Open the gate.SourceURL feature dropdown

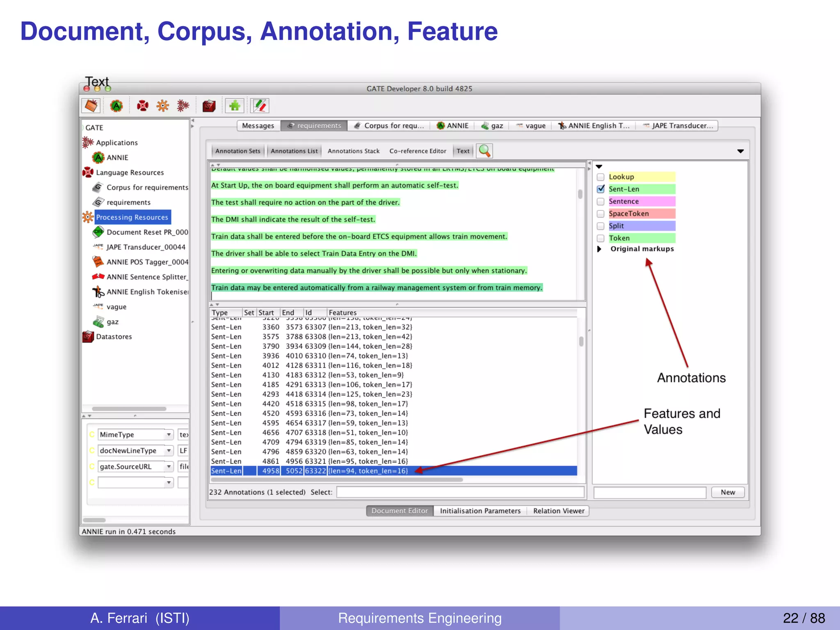169,466
